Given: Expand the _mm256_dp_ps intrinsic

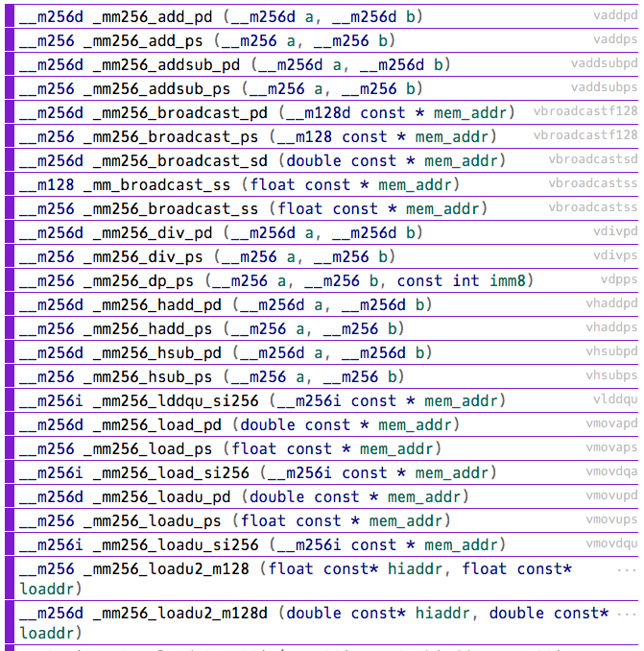Looking at the screenshot, I should point(322,280).
